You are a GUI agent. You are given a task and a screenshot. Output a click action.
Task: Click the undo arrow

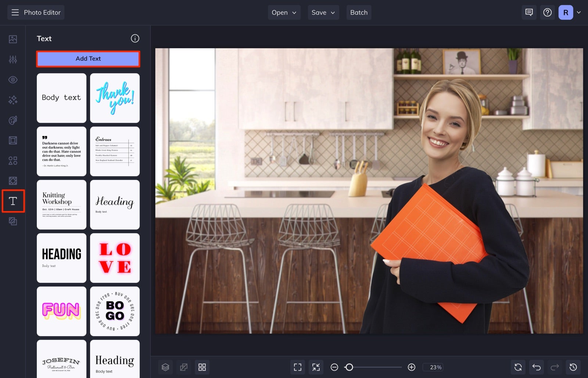point(536,367)
